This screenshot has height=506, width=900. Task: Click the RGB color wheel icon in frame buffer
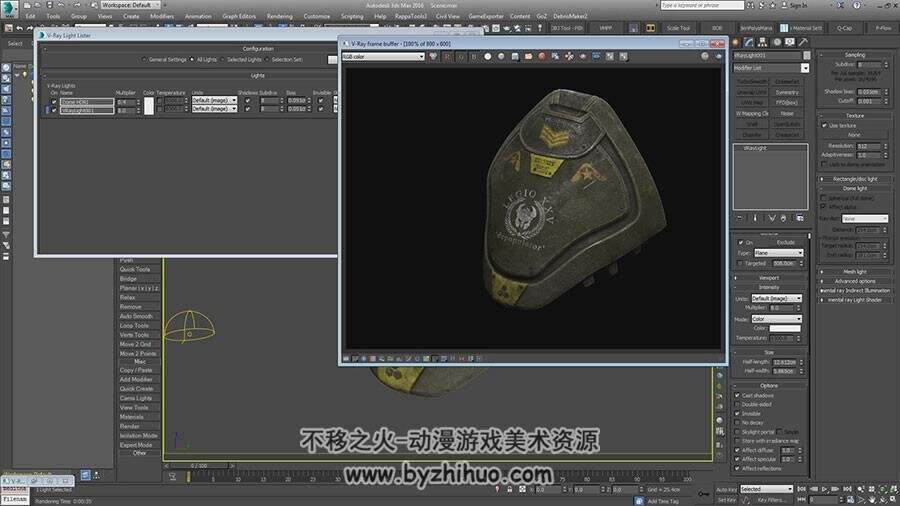433,56
